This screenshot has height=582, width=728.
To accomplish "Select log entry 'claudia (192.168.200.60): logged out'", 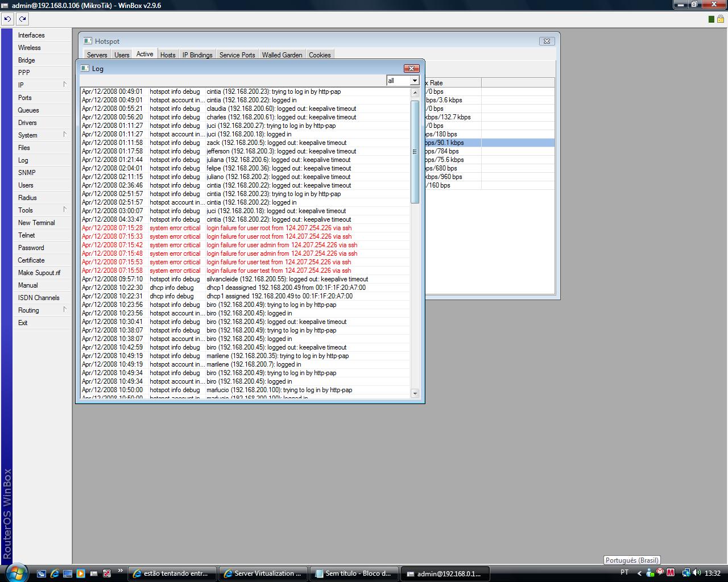I will 245,109.
